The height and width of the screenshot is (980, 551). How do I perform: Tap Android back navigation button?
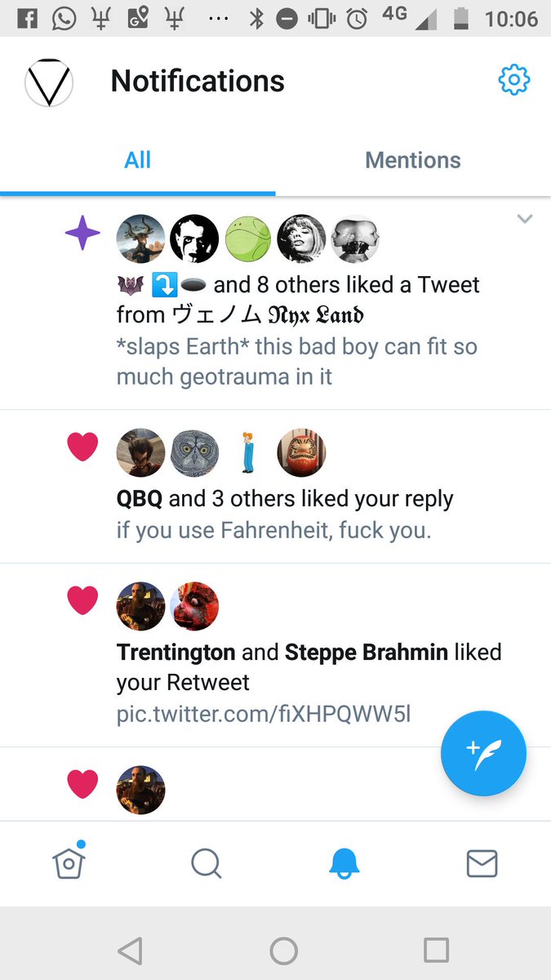[x=131, y=950]
